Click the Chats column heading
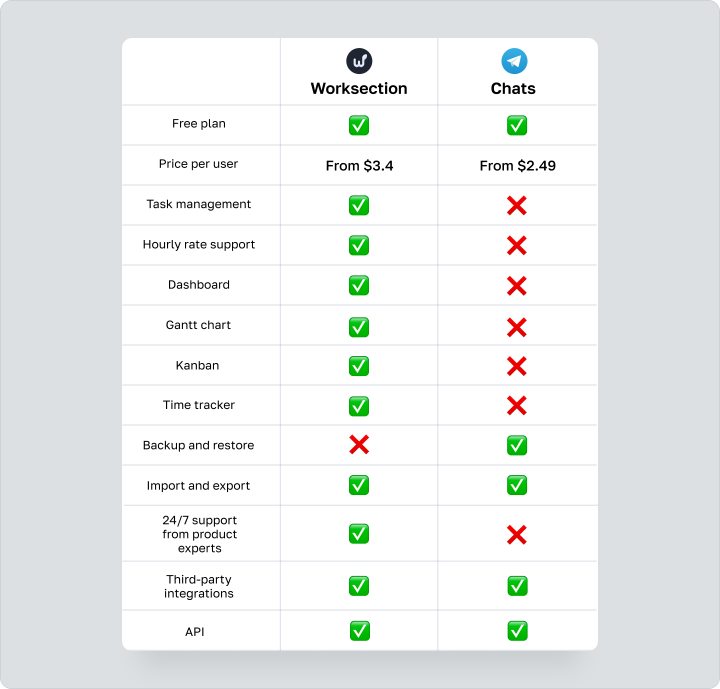Viewport: 720px width, 689px height. [513, 88]
